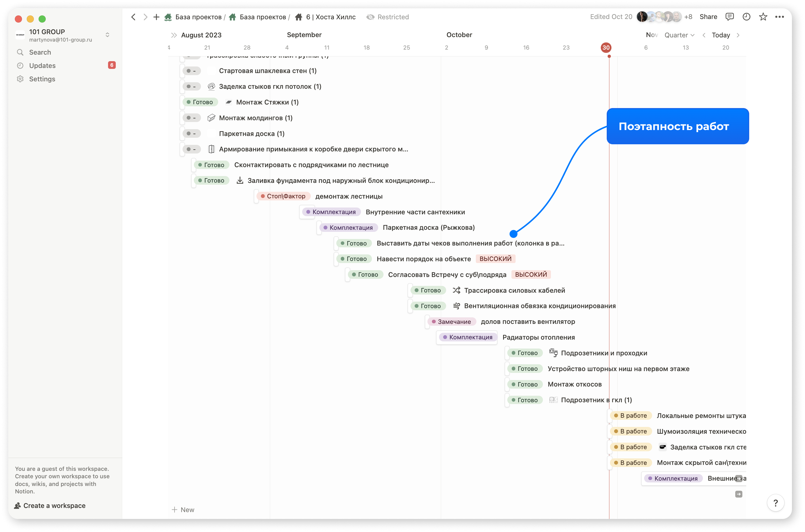Open Updates in sidebar
The width and height of the screenshot is (805, 532).
(x=42, y=66)
